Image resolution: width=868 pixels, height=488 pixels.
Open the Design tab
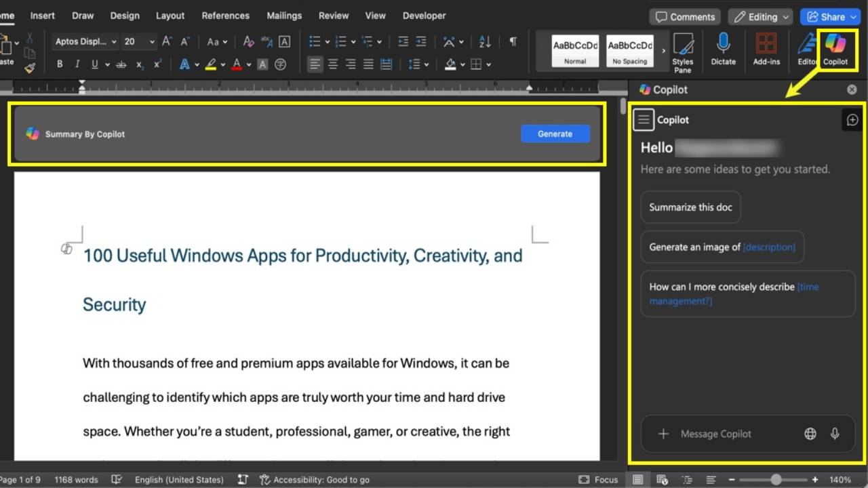[125, 15]
